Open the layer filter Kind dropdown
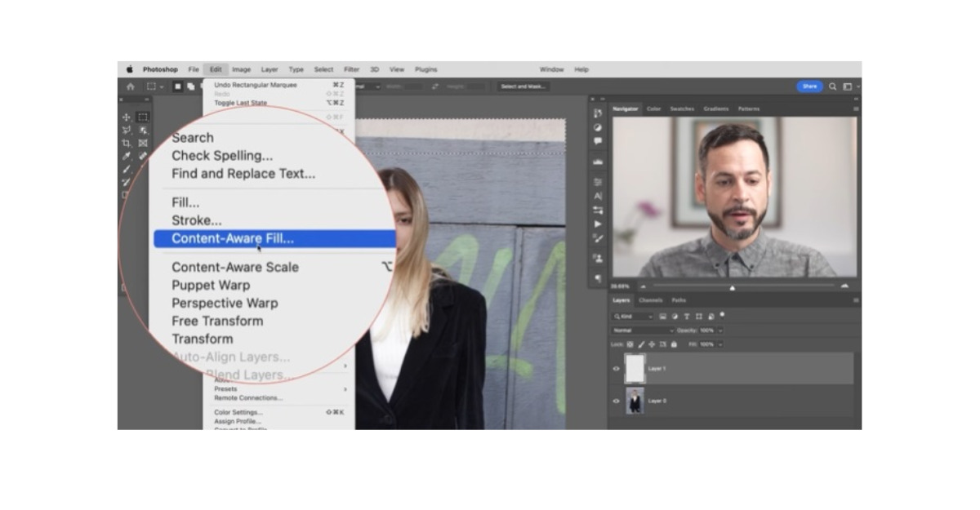Screen dimensions: 980x510 pos(633,317)
